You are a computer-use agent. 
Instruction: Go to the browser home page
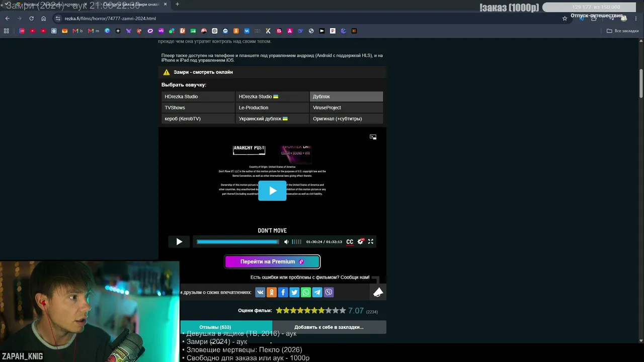44,19
